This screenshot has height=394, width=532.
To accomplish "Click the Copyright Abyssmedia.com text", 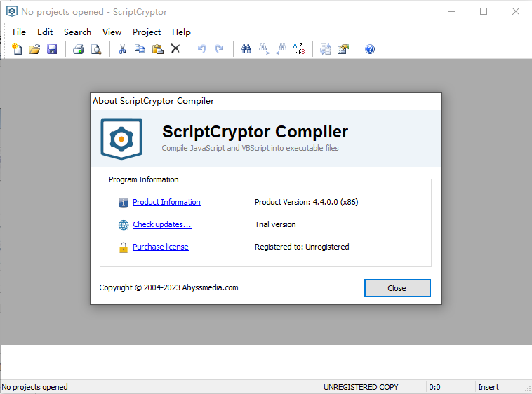I will 168,287.
